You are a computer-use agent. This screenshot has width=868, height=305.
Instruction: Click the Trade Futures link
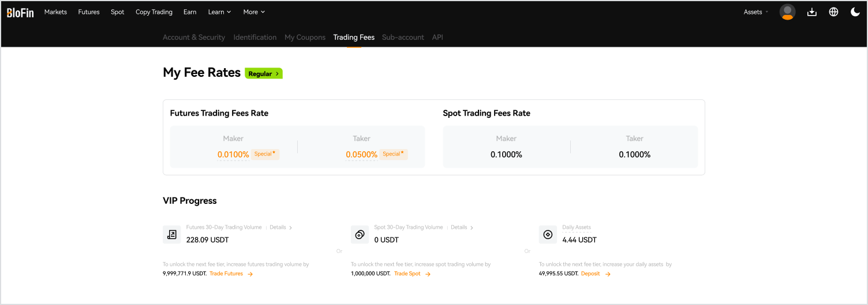coord(231,274)
